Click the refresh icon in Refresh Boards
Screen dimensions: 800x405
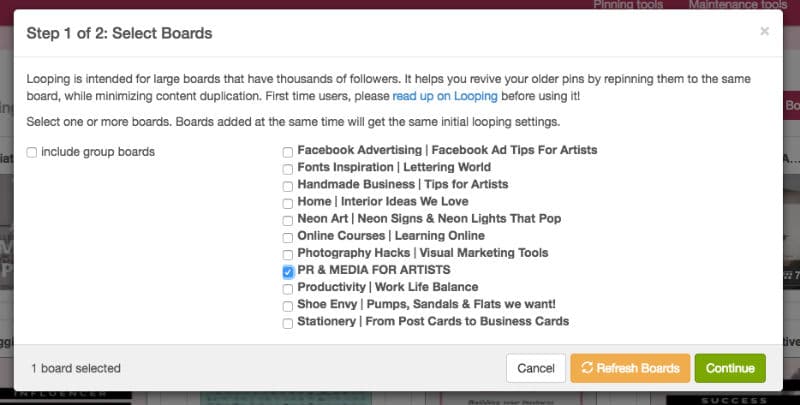[587, 368]
